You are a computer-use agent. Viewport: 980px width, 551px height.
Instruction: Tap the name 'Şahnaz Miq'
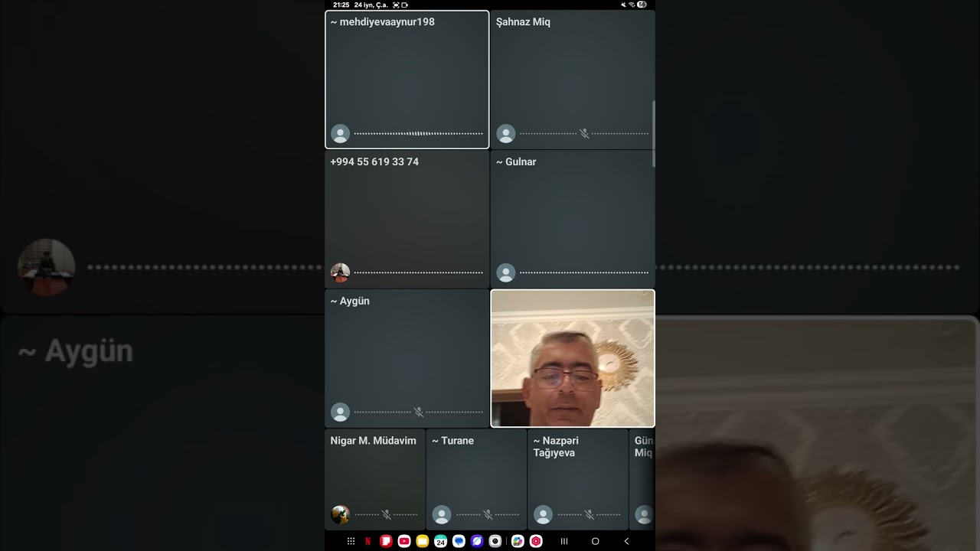(x=523, y=22)
